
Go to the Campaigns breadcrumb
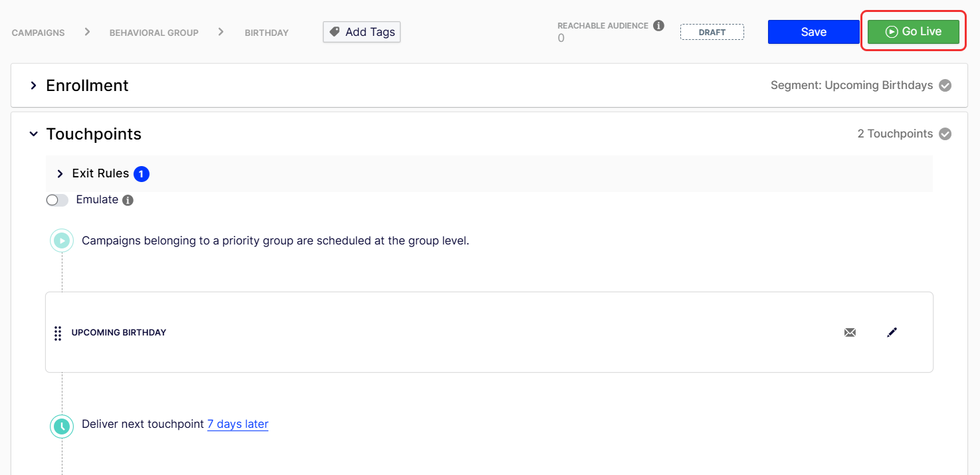point(39,33)
